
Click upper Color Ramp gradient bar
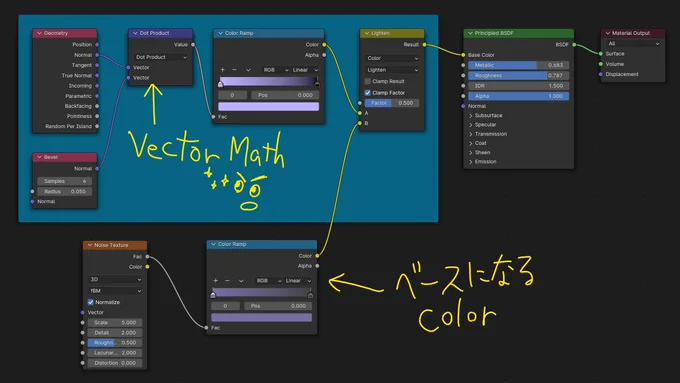pyautogui.click(x=268, y=81)
